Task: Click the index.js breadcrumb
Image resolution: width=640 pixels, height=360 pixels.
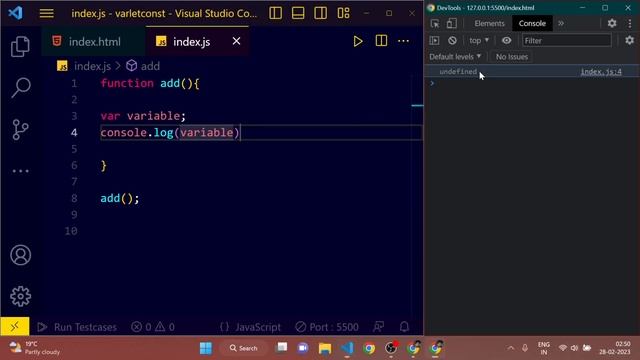Action: pyautogui.click(x=92, y=66)
